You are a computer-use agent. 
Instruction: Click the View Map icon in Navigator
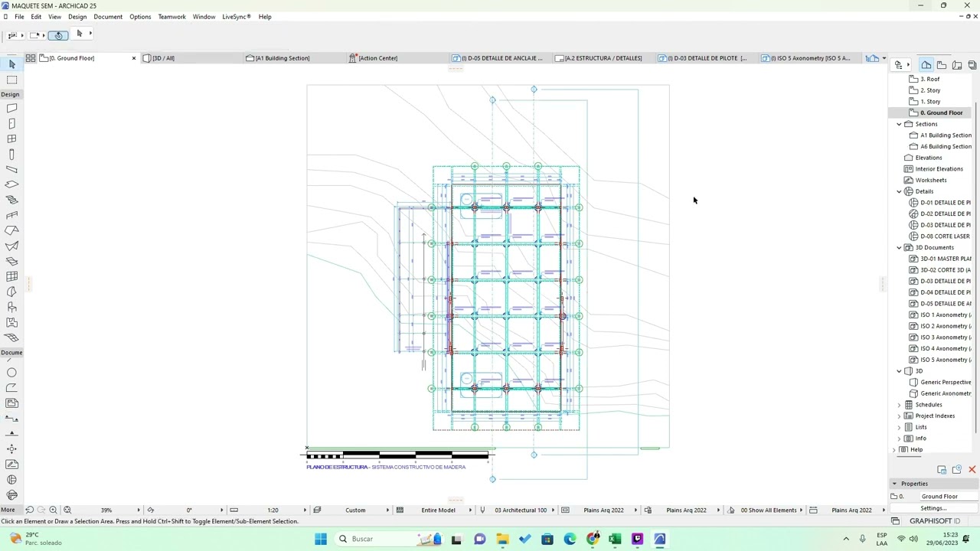pos(942,65)
